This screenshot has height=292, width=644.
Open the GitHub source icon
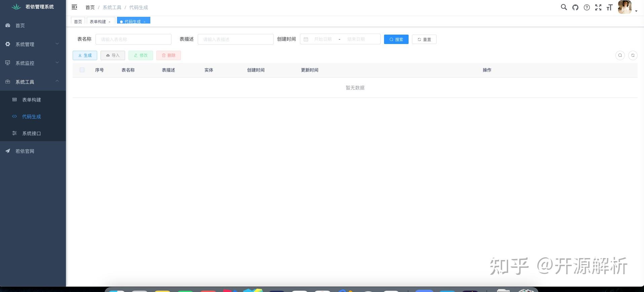coord(575,7)
